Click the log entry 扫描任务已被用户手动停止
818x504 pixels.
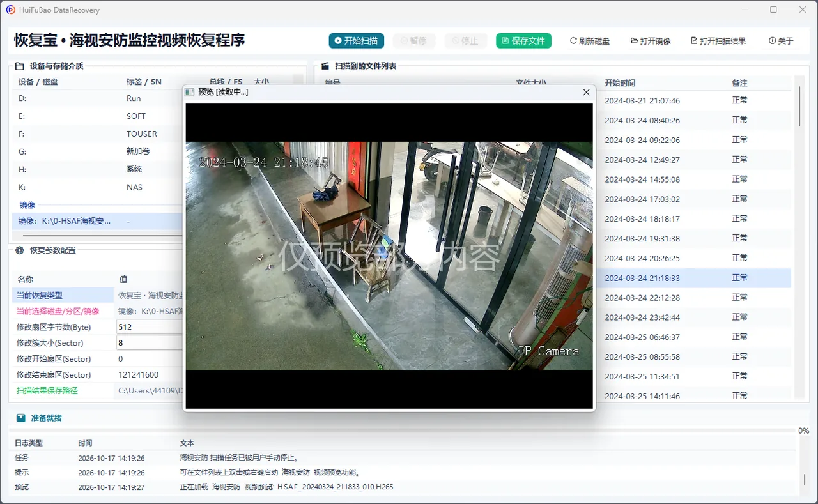click(x=240, y=458)
